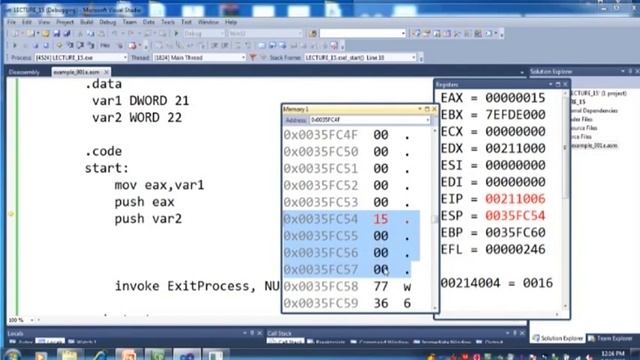The width and height of the screenshot is (640, 360).
Task: Click the Show Next Statement icon
Action: 60,46
